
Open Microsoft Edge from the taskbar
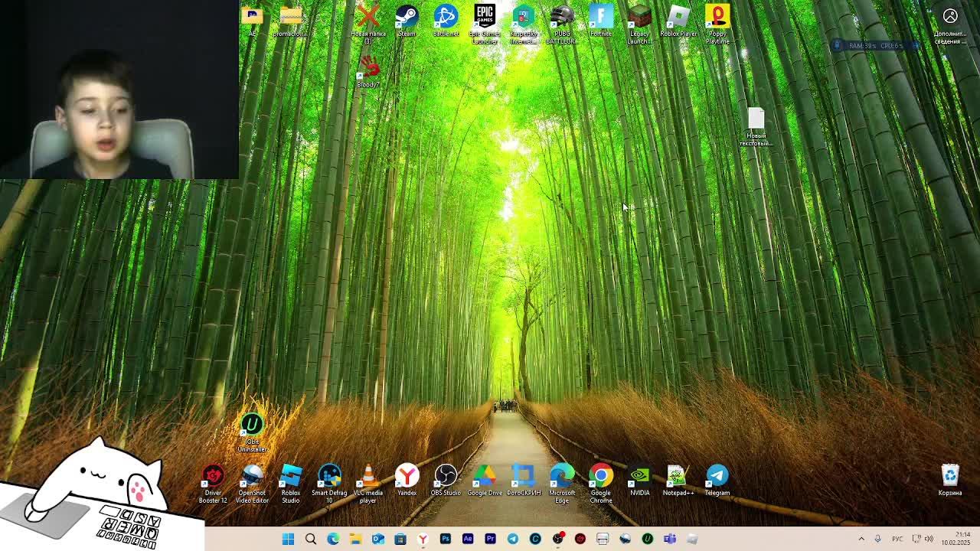point(333,539)
